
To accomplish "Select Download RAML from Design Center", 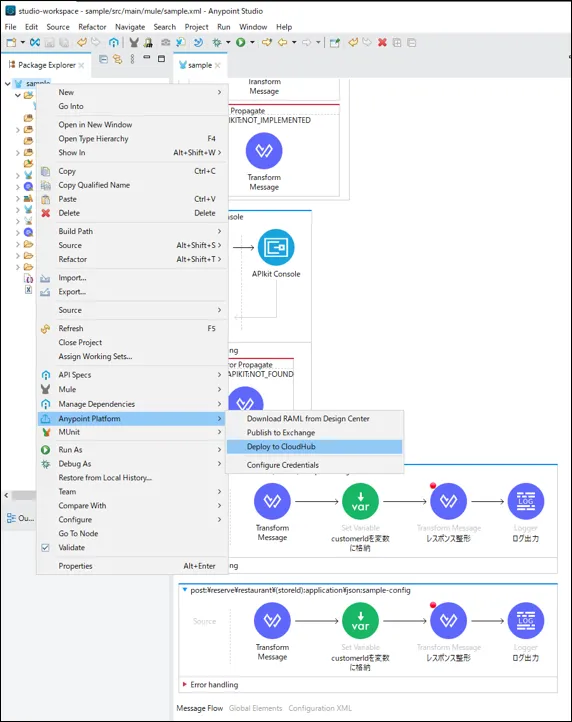I will click(315, 419).
